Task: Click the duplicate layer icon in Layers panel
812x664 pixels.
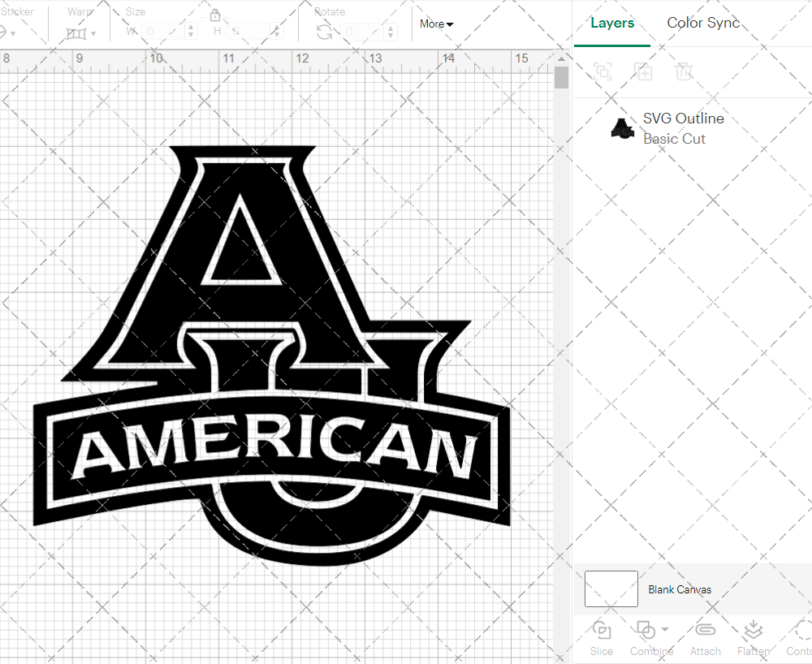Action: click(603, 71)
